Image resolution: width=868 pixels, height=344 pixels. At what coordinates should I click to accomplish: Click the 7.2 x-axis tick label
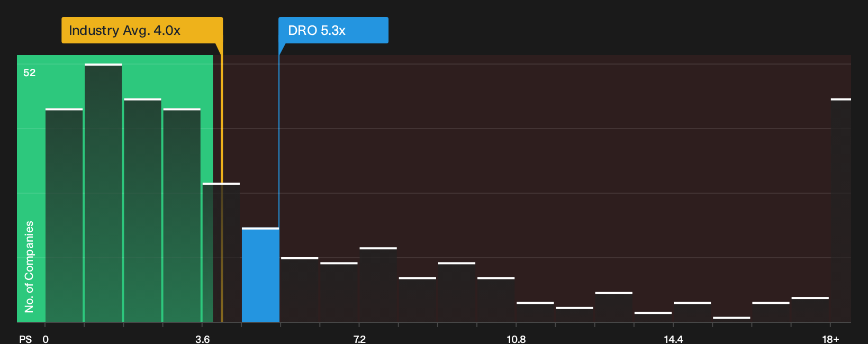359,339
